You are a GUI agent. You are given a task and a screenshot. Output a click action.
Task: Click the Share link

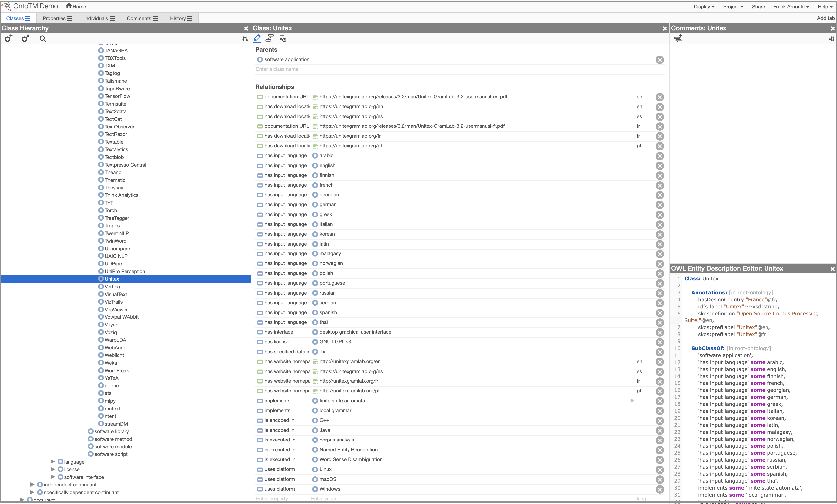pyautogui.click(x=758, y=7)
